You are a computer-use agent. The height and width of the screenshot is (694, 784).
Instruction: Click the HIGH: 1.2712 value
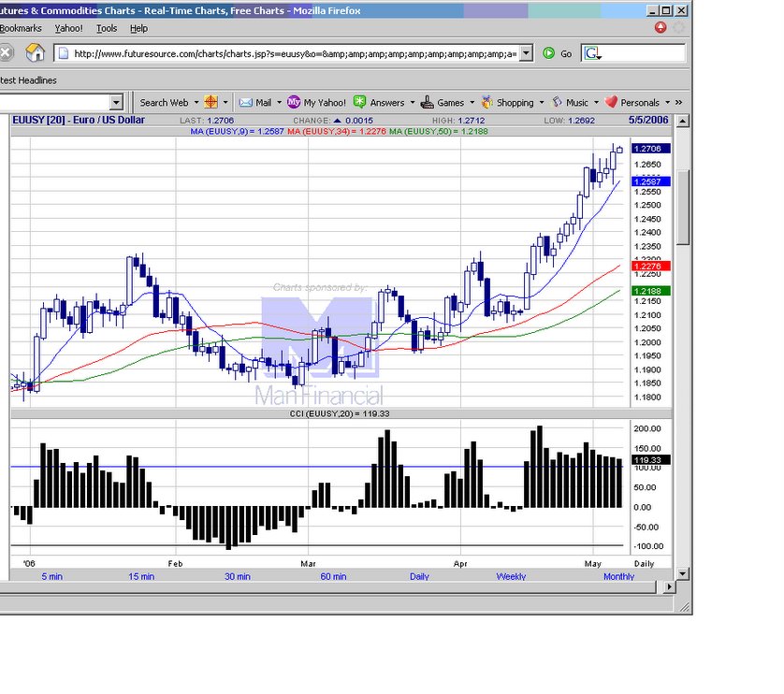tap(458, 121)
